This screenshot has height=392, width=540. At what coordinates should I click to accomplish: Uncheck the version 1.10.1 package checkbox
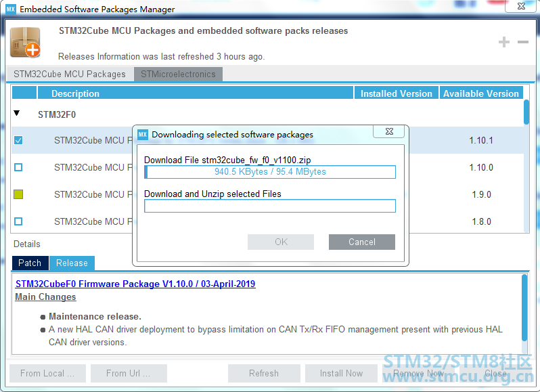click(18, 140)
